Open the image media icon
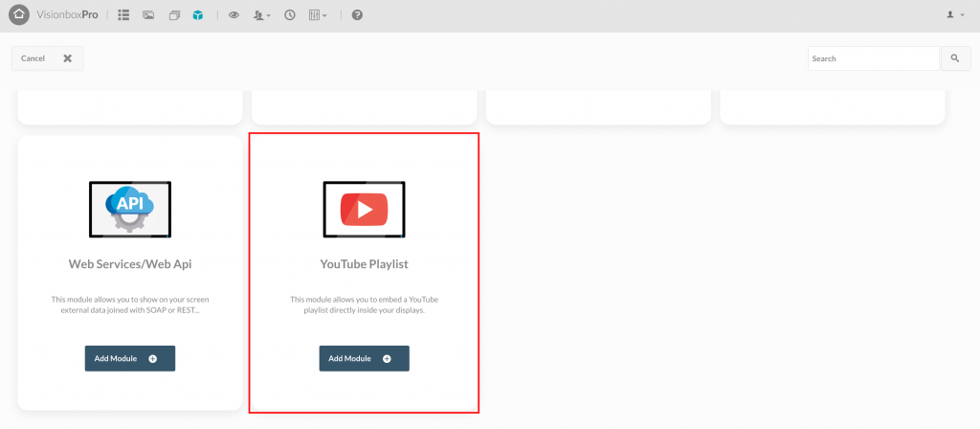Image resolution: width=980 pixels, height=429 pixels. pos(148,14)
